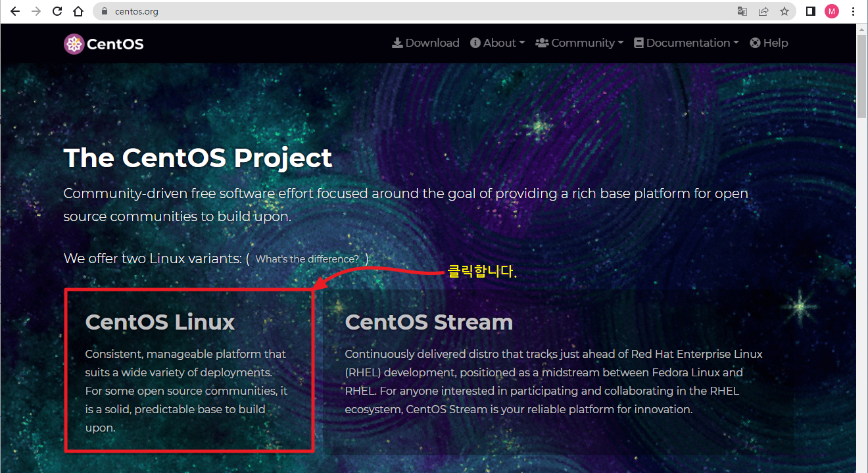Open the What's the difference link

[306, 259]
